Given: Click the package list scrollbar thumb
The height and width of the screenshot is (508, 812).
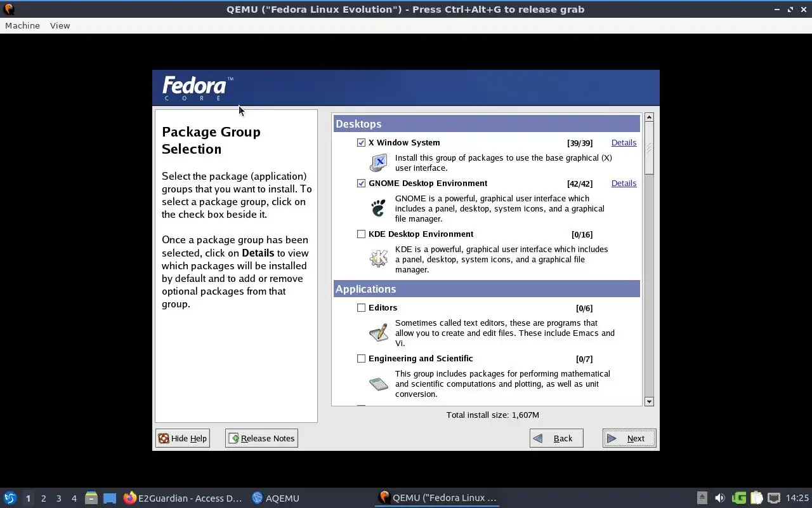Looking at the screenshot, I should pos(649,149).
